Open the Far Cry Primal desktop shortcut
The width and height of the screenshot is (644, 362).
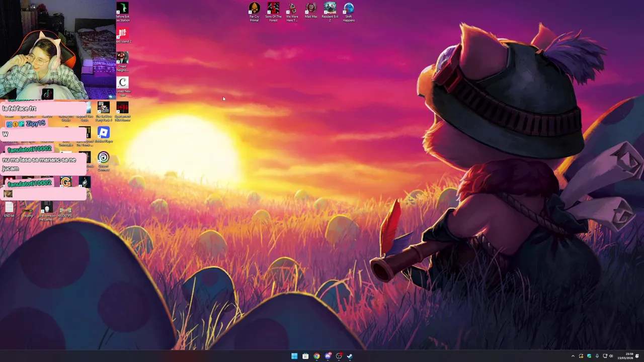pyautogui.click(x=254, y=12)
